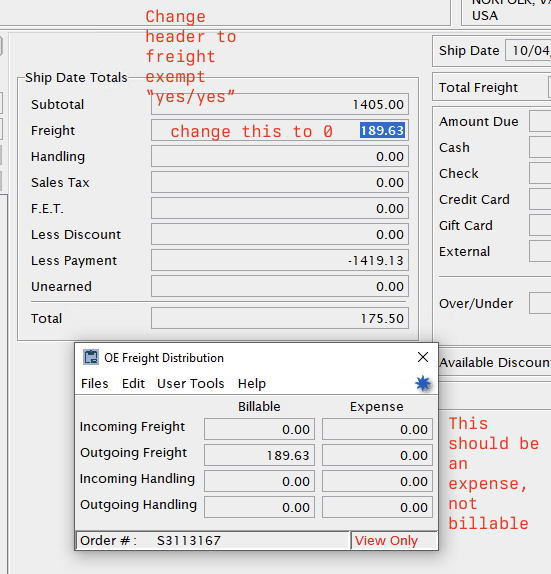Click the Check payment label
551x574 pixels.
click(458, 174)
